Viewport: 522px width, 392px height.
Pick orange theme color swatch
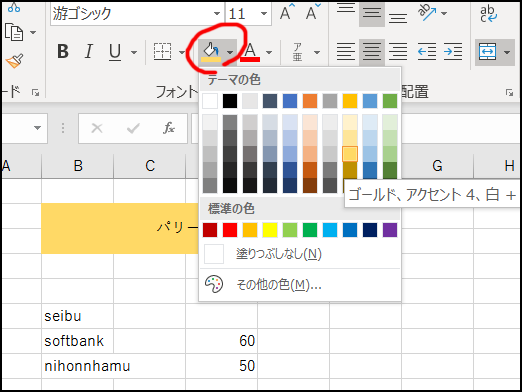tap(310, 101)
